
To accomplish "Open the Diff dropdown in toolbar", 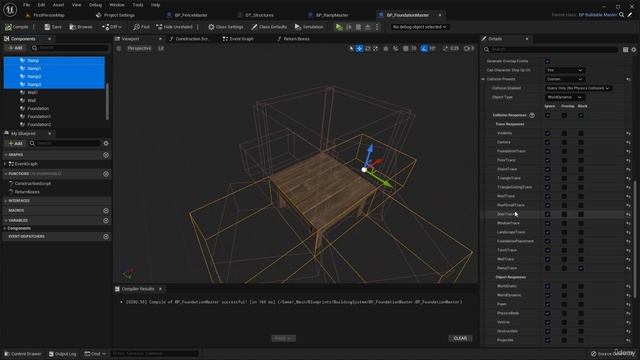I will tap(112, 27).
